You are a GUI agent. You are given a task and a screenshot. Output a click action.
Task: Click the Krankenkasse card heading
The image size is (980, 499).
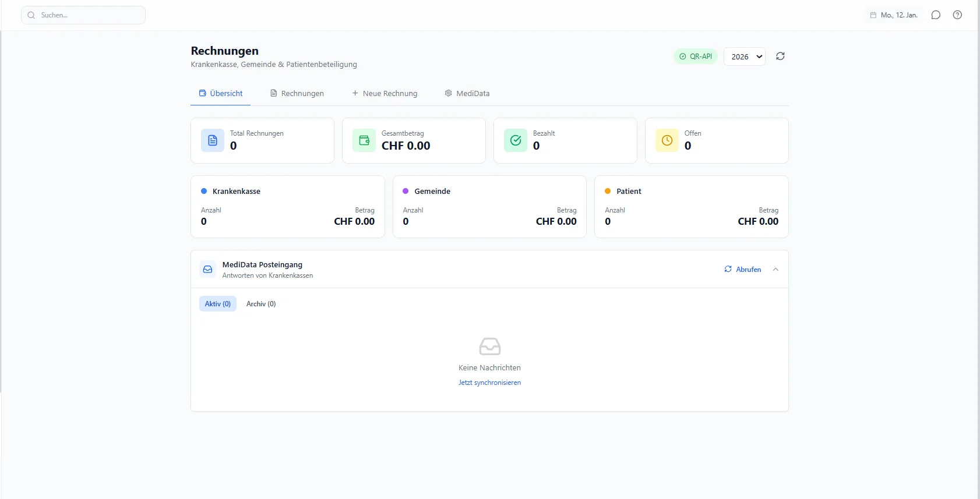tap(237, 191)
